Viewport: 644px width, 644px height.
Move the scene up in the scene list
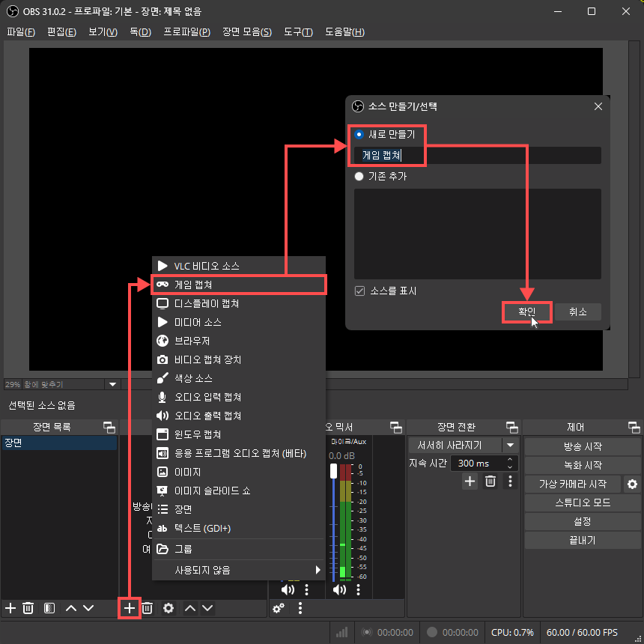point(71,608)
